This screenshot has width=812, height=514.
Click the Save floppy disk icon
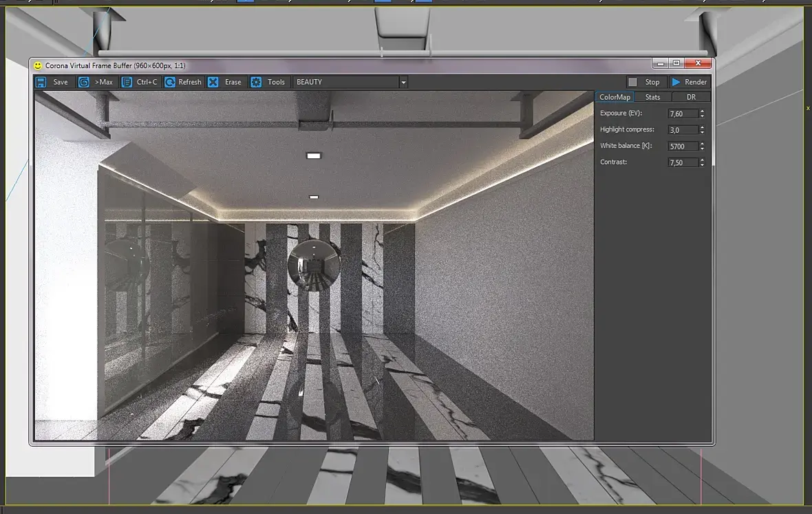[41, 82]
